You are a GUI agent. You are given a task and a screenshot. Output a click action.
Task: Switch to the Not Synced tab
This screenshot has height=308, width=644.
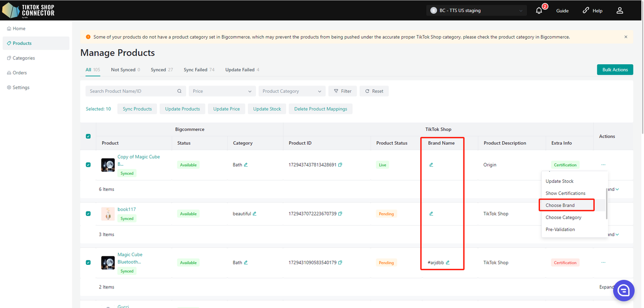pyautogui.click(x=126, y=70)
